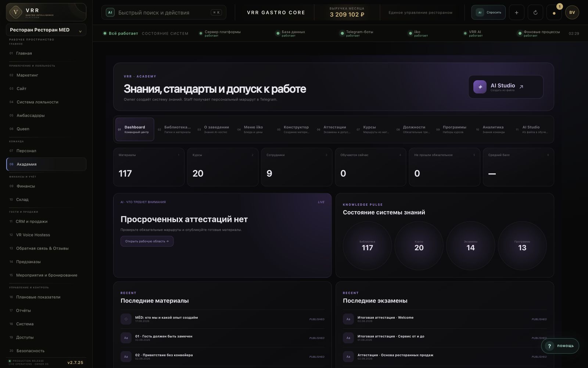The image size is (588, 368).
Task: Click the plus add button in header
Action: click(516, 13)
